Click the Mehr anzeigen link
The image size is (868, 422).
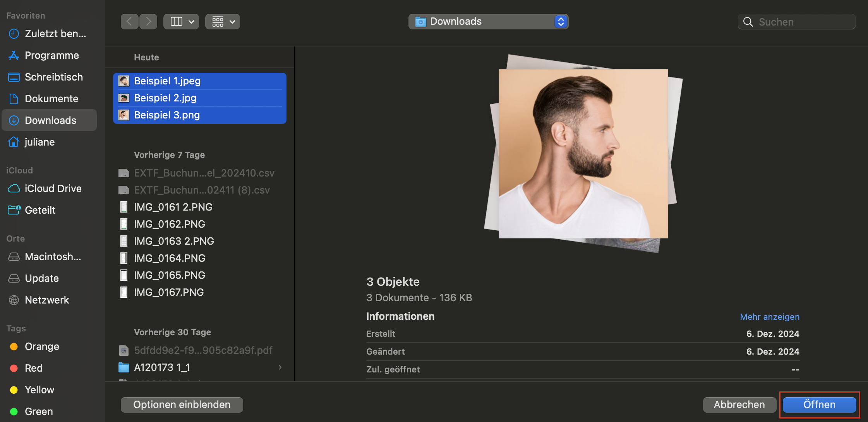769,317
